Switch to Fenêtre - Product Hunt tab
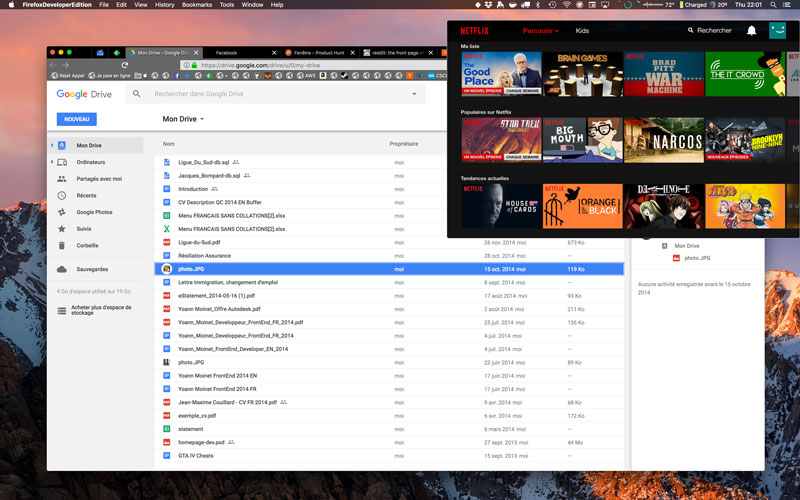800x500 pixels. point(319,53)
